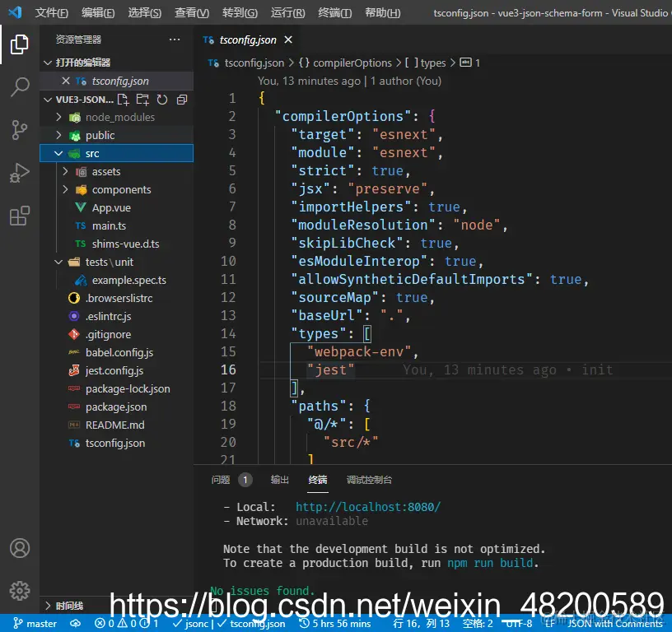Expand the assets folder
This screenshot has width=672, height=632.
tap(65, 171)
